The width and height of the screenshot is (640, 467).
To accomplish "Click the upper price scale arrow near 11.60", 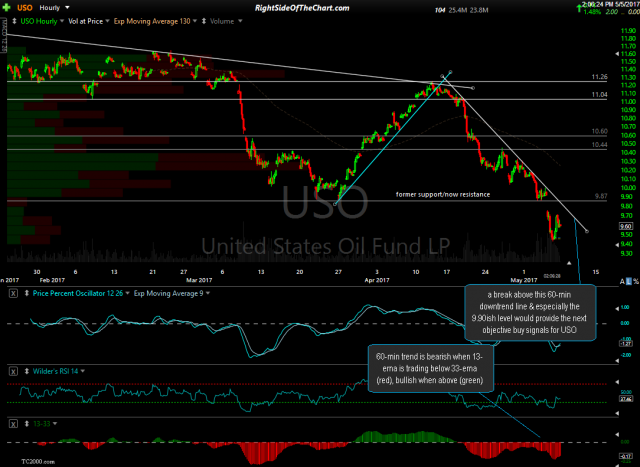I will coord(617,53).
